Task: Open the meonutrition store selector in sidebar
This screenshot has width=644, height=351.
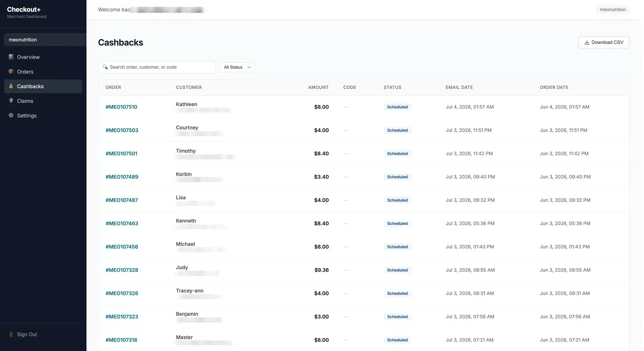Action: tap(45, 40)
